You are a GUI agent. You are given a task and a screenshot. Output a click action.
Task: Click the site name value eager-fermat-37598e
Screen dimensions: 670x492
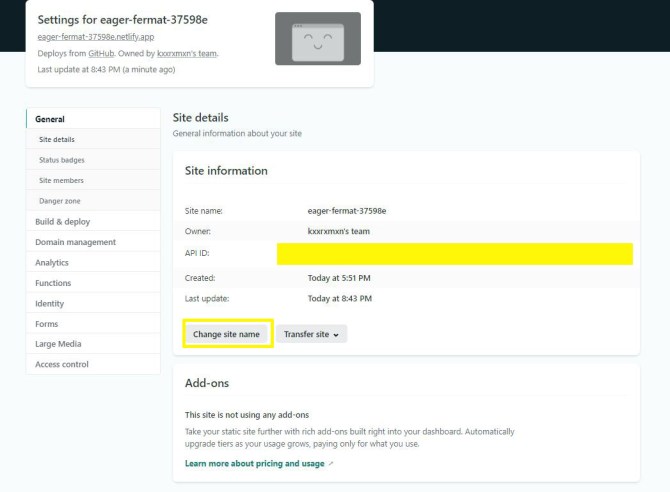347,211
